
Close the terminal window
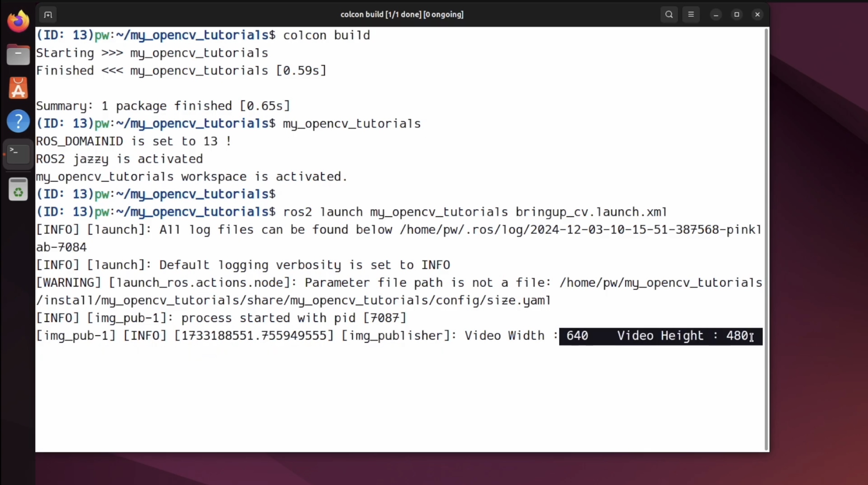(757, 15)
